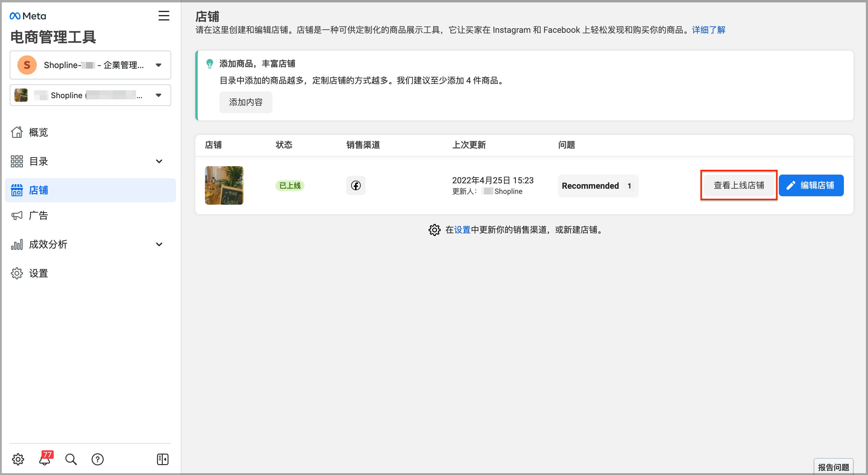Open the Shopline business account dropdown
The width and height of the screenshot is (868, 475).
[90, 65]
